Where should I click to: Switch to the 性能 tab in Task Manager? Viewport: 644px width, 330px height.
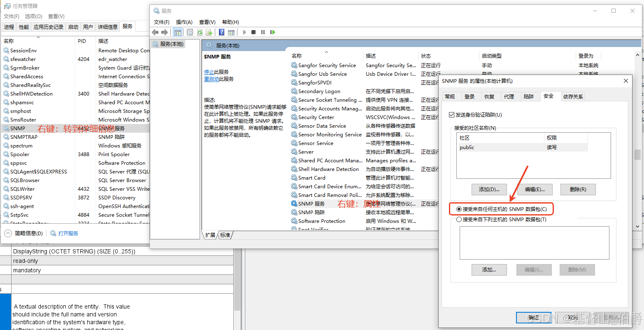coord(24,27)
